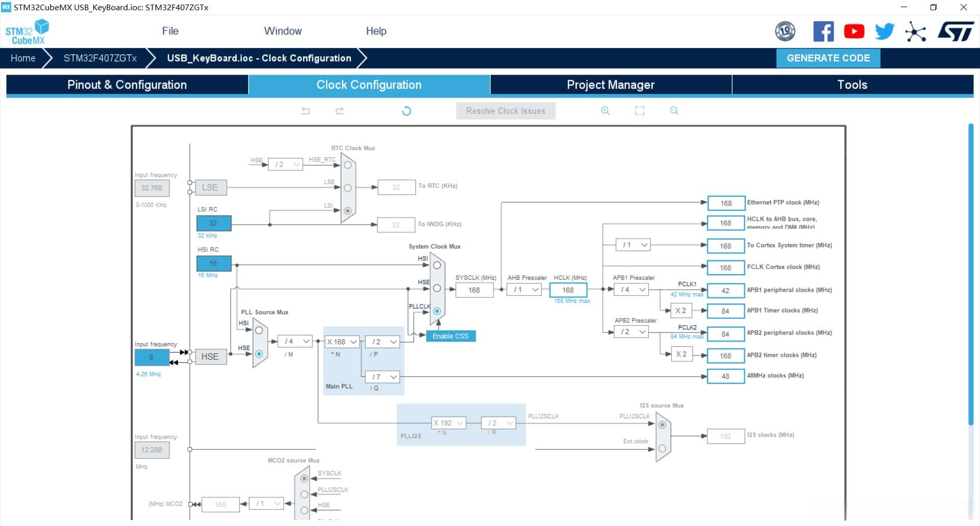Open the Help menu
The width and height of the screenshot is (980, 526).
[x=376, y=31]
